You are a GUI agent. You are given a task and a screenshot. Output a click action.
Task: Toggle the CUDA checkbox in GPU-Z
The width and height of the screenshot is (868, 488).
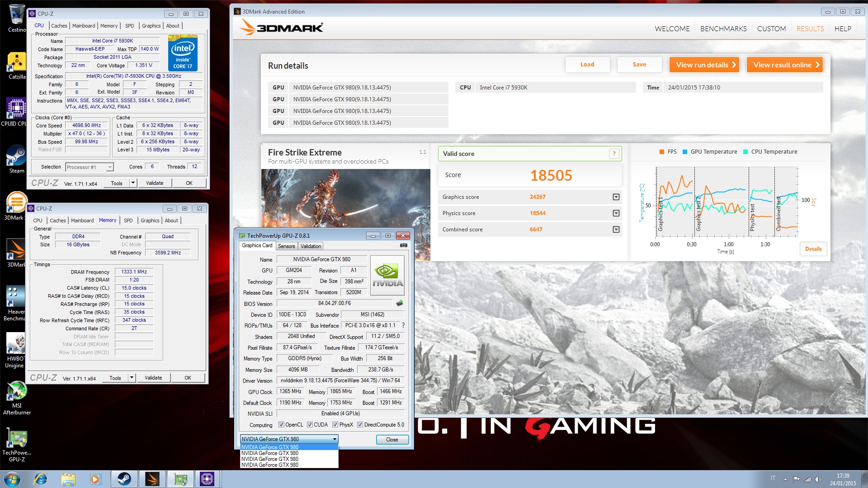(310, 425)
